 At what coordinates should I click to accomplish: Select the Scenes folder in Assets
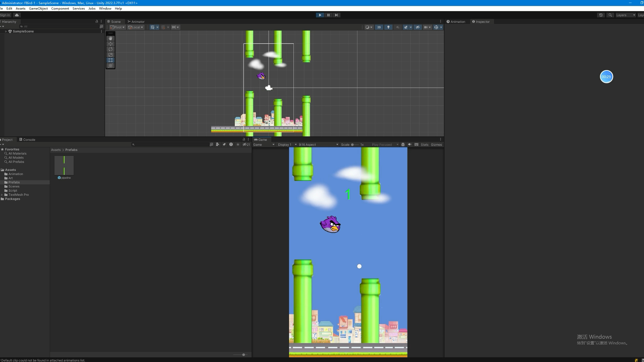click(14, 186)
